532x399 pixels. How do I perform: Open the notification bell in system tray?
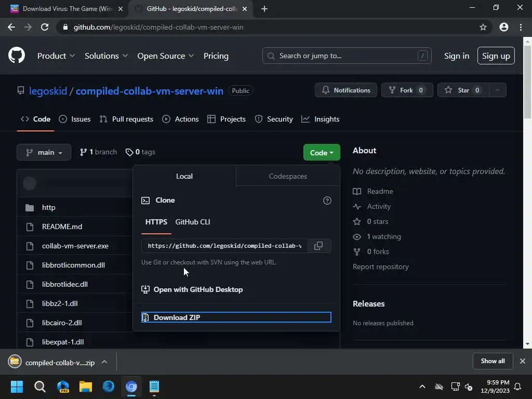[518, 387]
